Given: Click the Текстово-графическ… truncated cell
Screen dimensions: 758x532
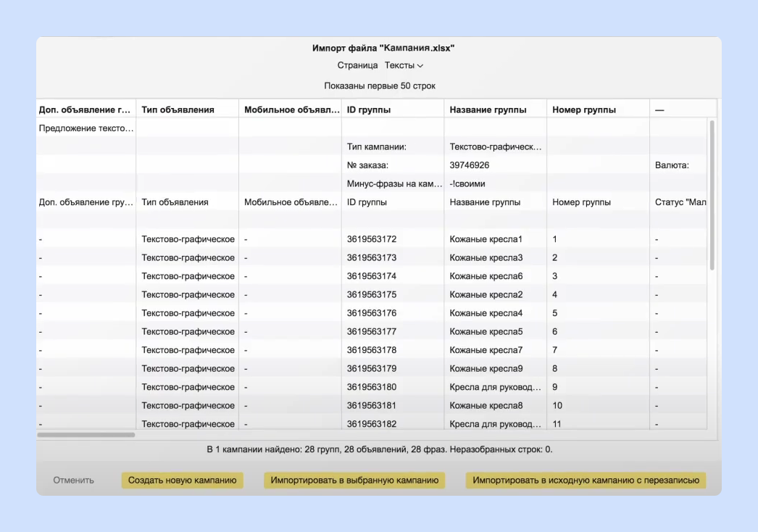Looking at the screenshot, I should 496,146.
